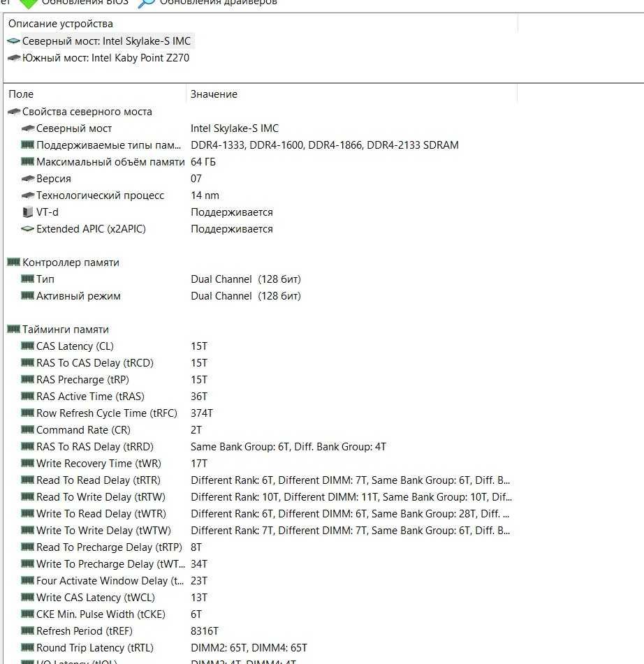Image resolution: width=644 pixels, height=664 pixels.
Task: Click icon beside Write Recovery Time (tWR)
Action: click(27, 464)
